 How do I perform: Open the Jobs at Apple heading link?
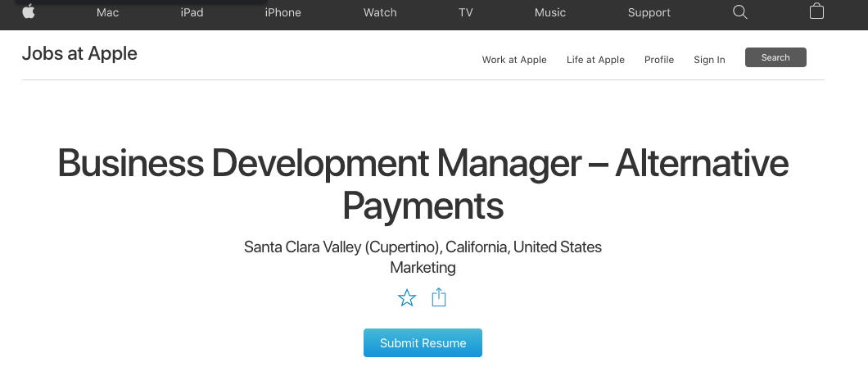coord(79,54)
